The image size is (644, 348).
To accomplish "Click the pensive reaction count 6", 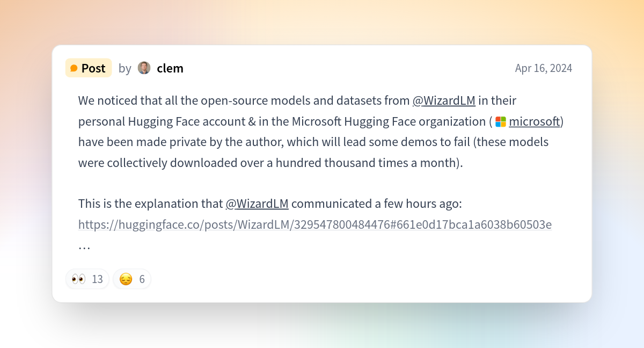I will (142, 279).
